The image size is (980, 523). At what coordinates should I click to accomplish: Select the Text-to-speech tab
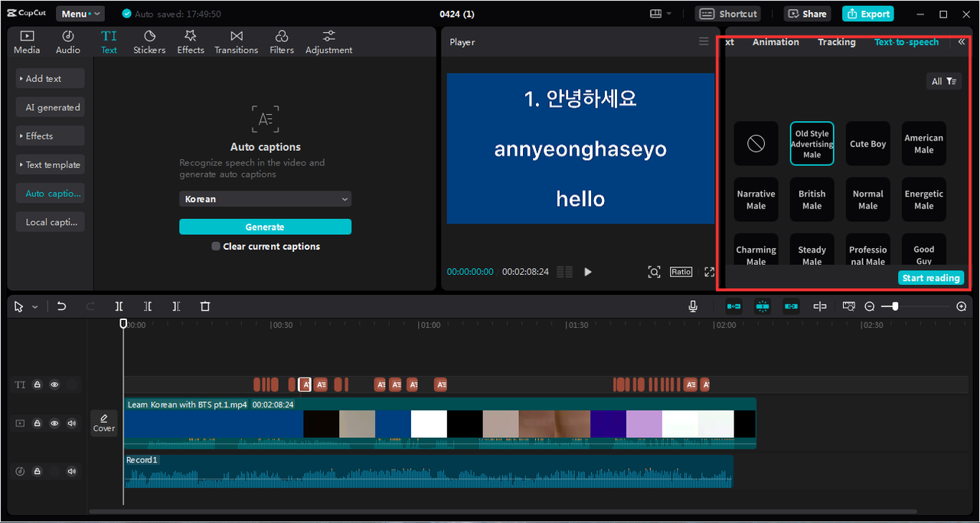click(x=906, y=42)
